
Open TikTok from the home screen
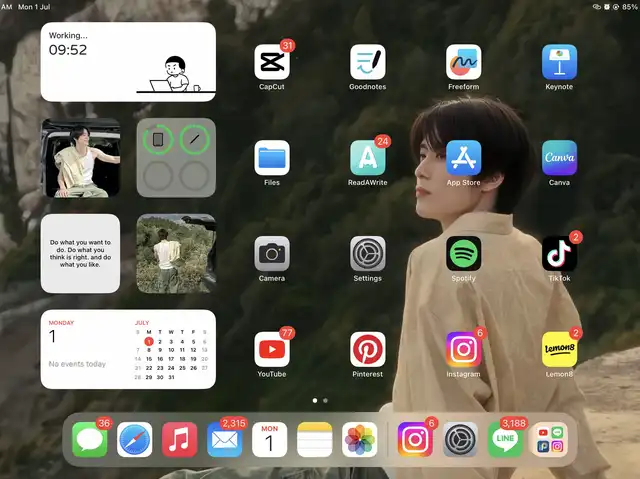pos(559,254)
